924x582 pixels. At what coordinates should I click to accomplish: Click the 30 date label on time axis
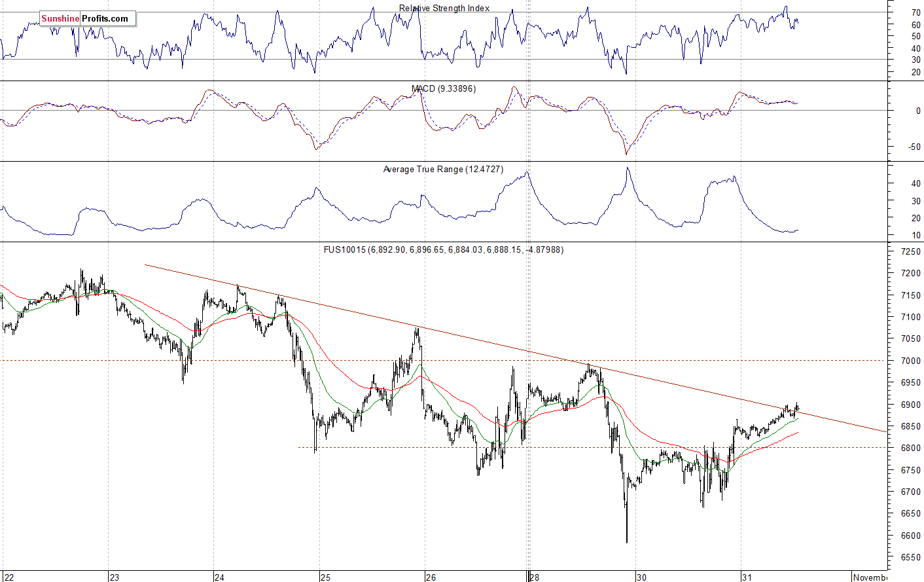641,577
